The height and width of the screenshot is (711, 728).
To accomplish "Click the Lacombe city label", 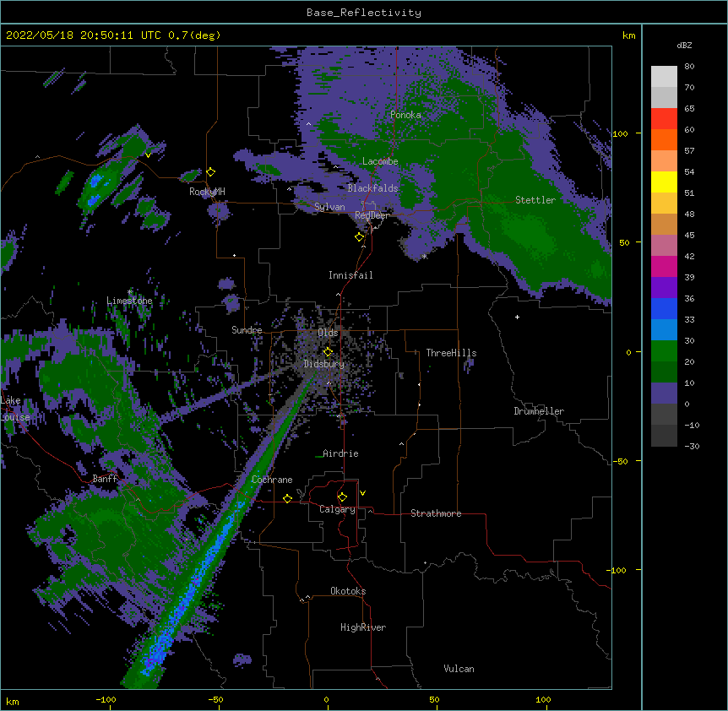I will (380, 161).
